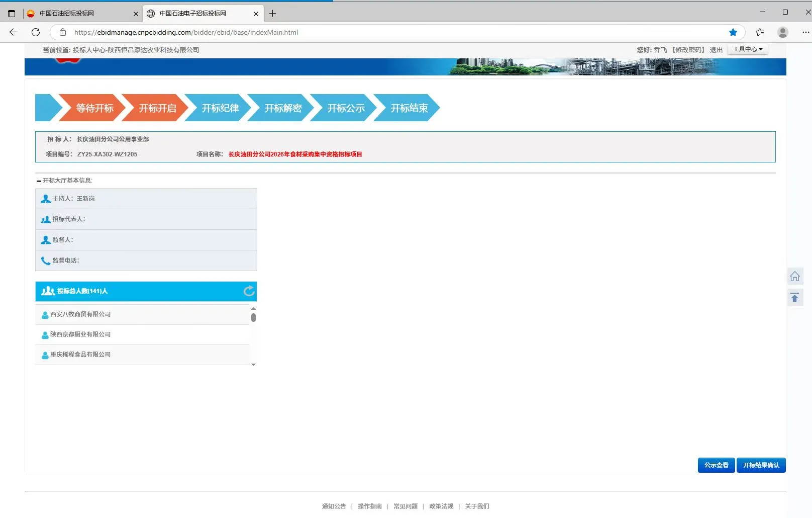Screen dimensions: 812x518
Task: Toggle the blue star favorite icon
Action: (733, 32)
